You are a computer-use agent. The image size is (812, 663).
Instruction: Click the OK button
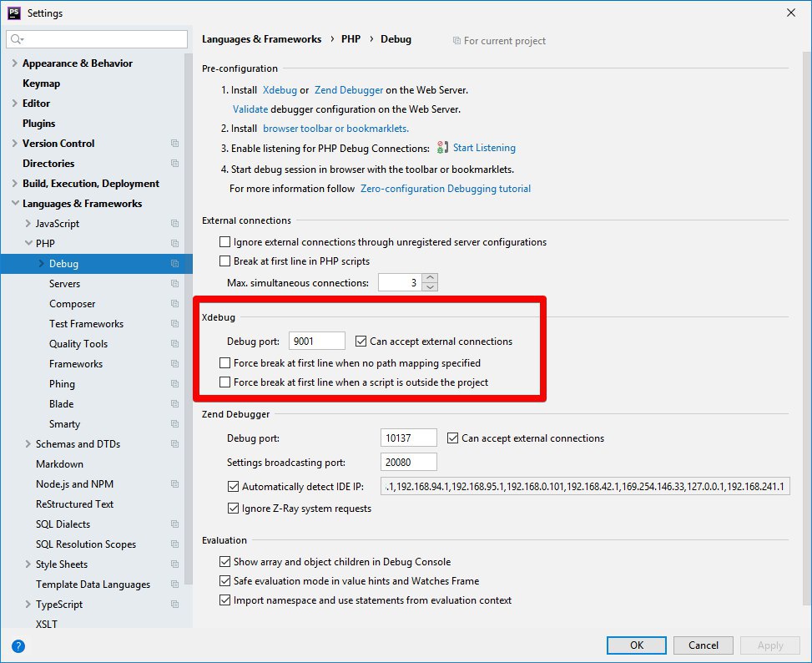pyautogui.click(x=637, y=645)
